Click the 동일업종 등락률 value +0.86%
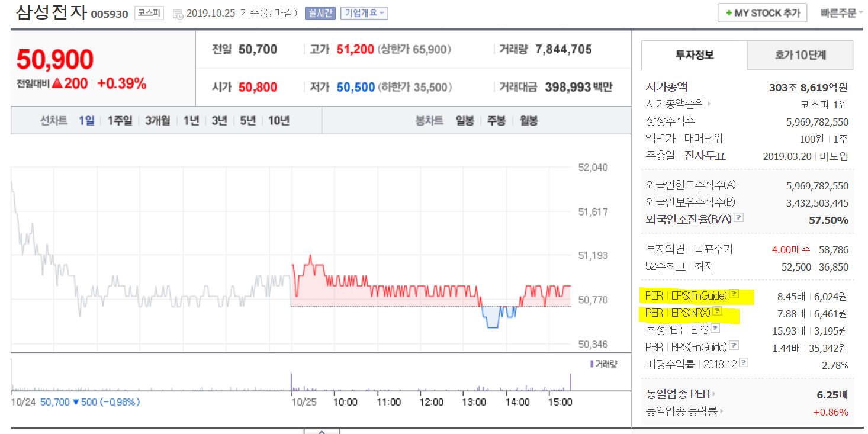868x434 pixels. [x=831, y=412]
